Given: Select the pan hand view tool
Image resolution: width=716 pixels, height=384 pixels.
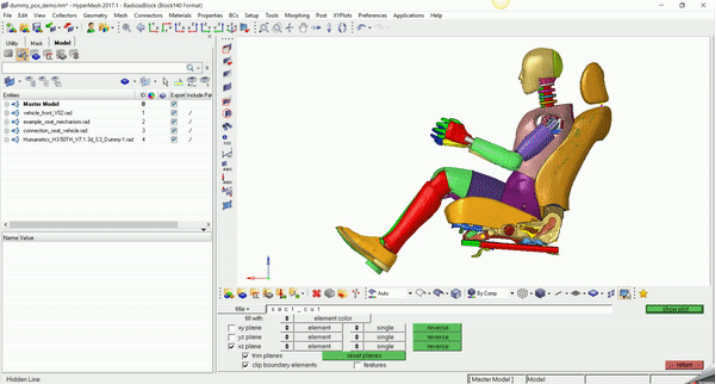Looking at the screenshot, I should (x=303, y=28).
